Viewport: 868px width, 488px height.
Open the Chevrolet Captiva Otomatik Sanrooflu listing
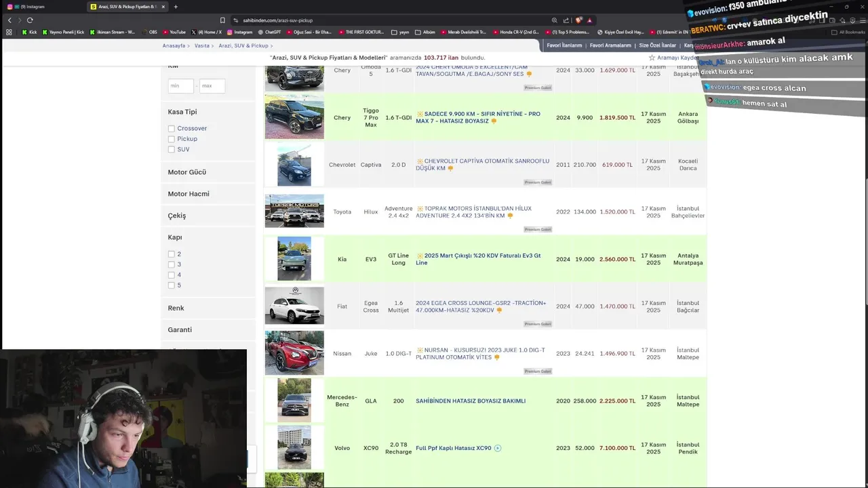tap(482, 165)
